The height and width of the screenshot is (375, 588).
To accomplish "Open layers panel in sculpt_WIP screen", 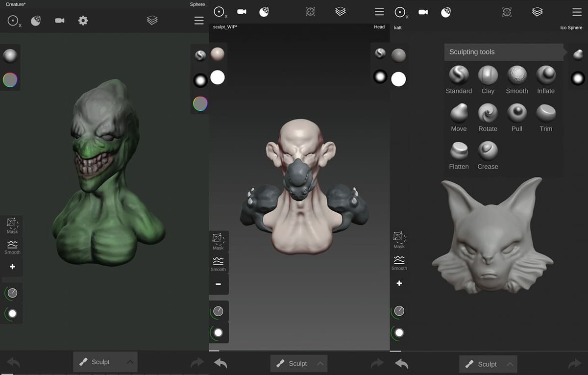I will 341,11.
